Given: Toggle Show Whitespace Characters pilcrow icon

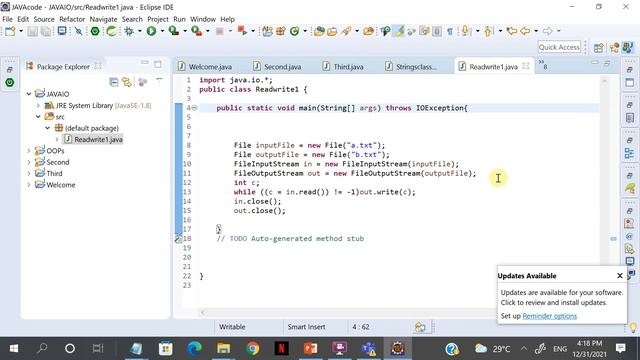Looking at the screenshot, I should [450, 31].
